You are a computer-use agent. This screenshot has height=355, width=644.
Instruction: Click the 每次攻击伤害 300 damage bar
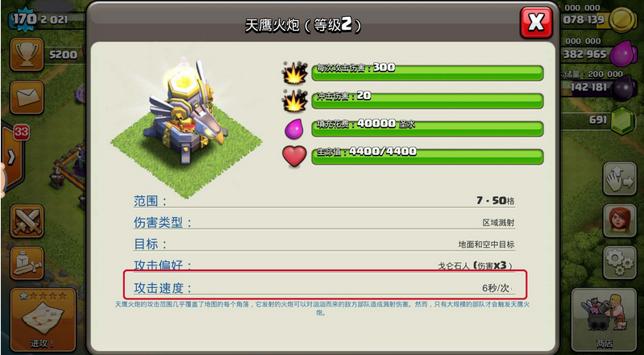(x=427, y=73)
